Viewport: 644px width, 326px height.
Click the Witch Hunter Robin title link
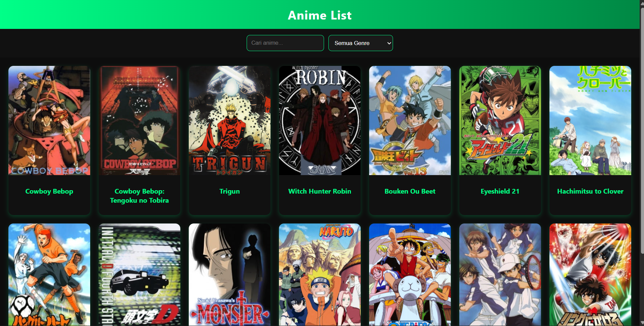320,191
